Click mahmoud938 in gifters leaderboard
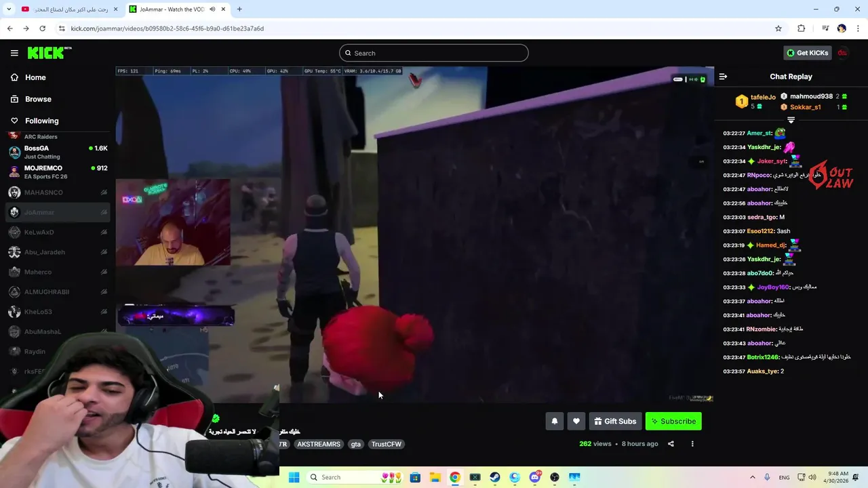 point(811,96)
